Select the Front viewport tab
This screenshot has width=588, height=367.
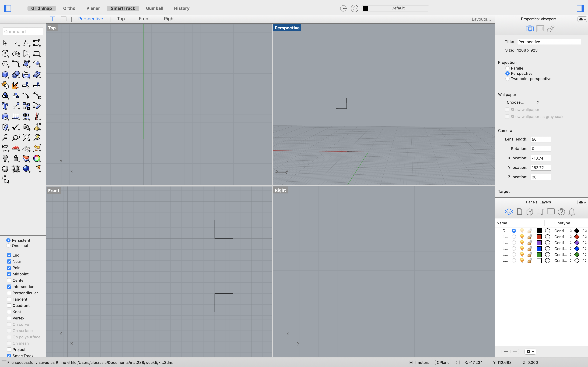pos(144,19)
